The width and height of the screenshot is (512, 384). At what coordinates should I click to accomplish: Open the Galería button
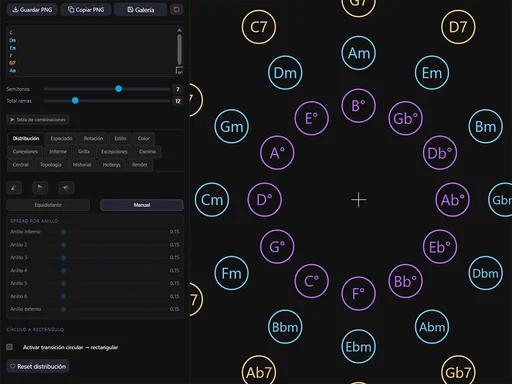pyautogui.click(x=141, y=10)
